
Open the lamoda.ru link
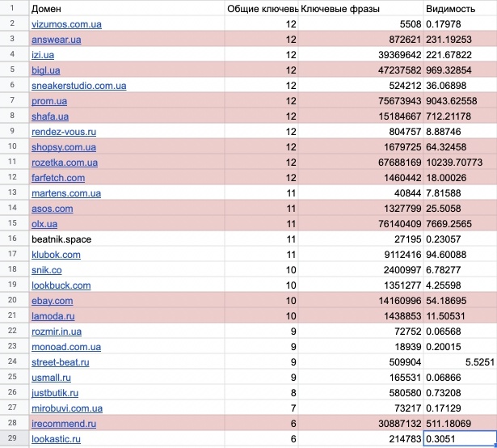click(53, 316)
